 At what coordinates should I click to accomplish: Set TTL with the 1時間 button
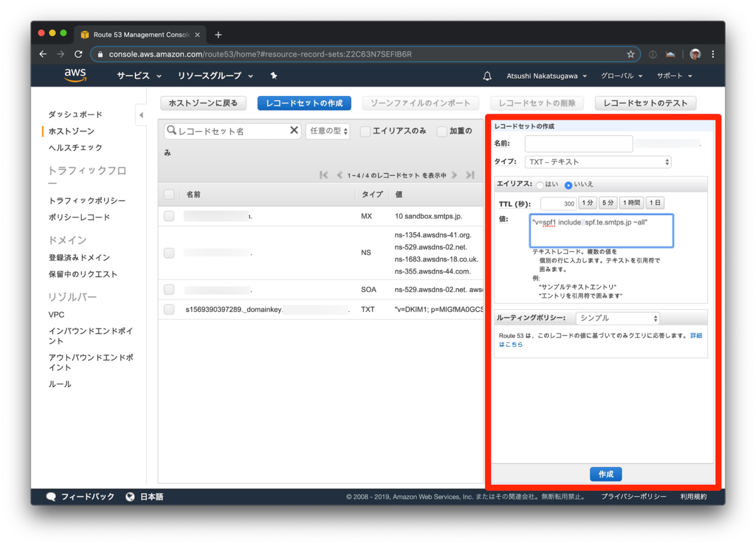[631, 203]
